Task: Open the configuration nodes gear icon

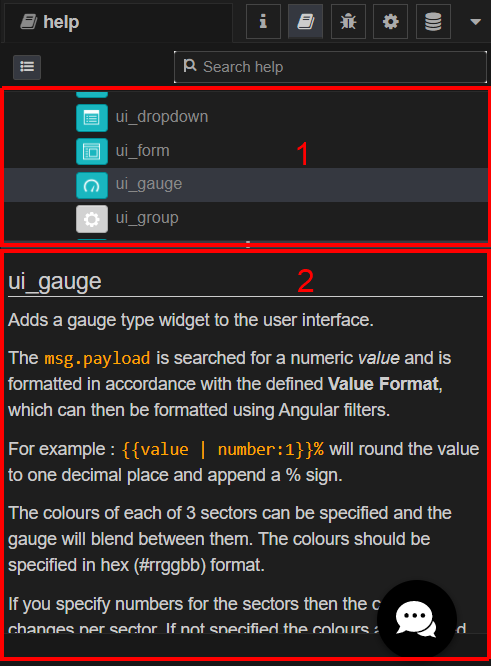Action: (390, 22)
